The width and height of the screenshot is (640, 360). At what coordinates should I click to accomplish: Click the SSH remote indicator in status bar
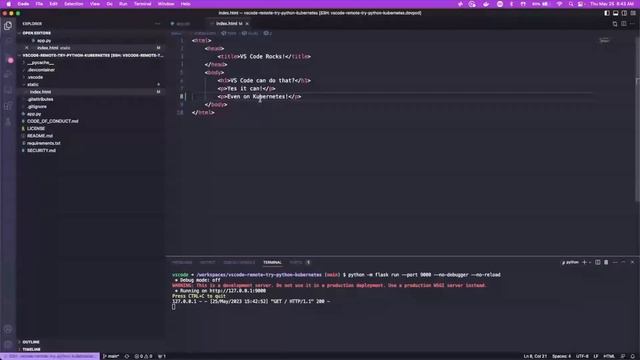coord(49,356)
